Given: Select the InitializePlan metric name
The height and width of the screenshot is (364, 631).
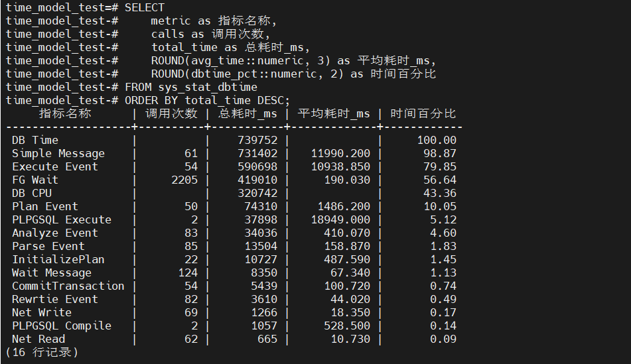Looking at the screenshot, I should (58, 259).
